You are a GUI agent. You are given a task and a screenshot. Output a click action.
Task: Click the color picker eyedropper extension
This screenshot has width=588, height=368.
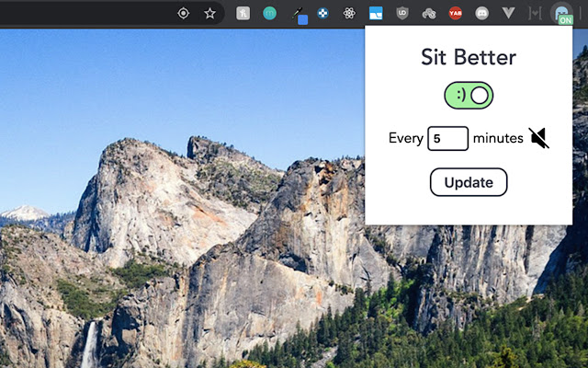pyautogui.click(x=299, y=15)
